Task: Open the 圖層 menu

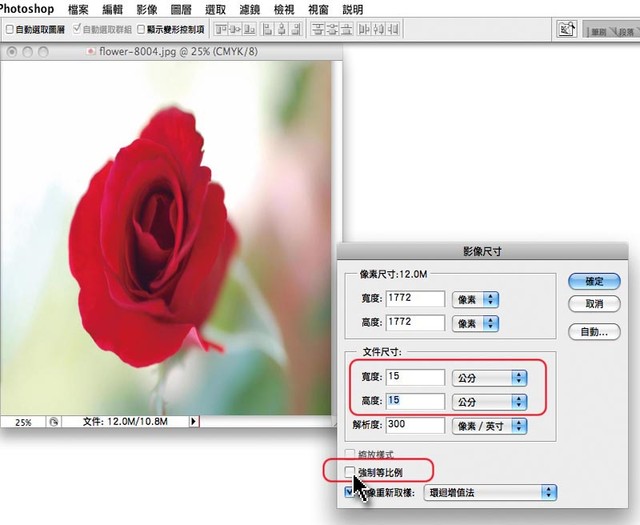Action: [181, 9]
